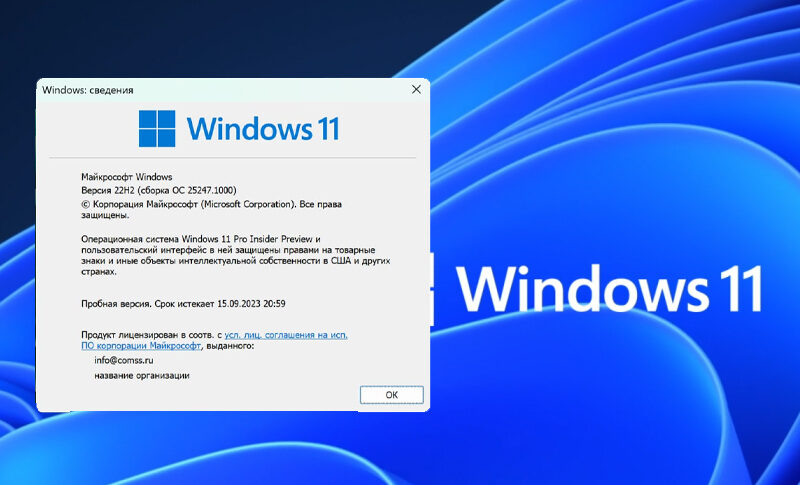The height and width of the screenshot is (485, 800).
Task: Close the Windows: сведения dialog
Action: click(416, 89)
